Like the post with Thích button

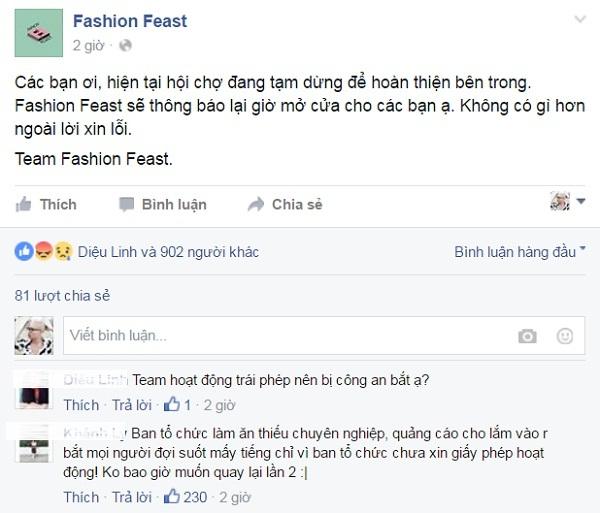click(x=46, y=204)
